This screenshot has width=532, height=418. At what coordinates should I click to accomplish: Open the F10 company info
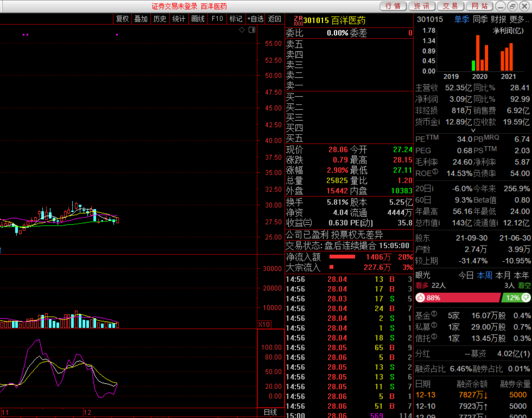point(217,19)
